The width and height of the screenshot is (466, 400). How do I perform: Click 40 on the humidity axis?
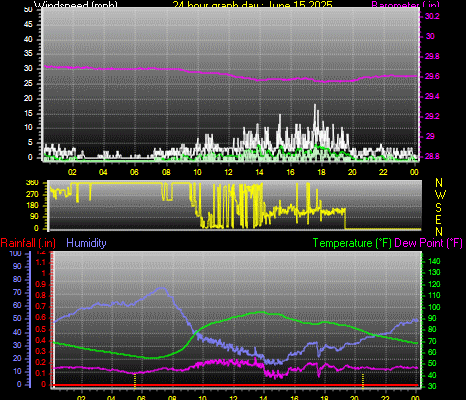coord(17,332)
